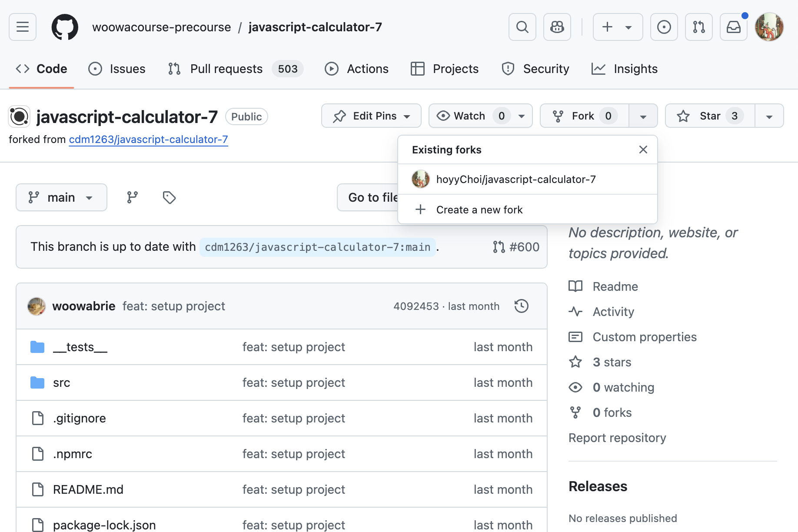View tags via the tag icon
798x532 pixels.
coord(169,197)
